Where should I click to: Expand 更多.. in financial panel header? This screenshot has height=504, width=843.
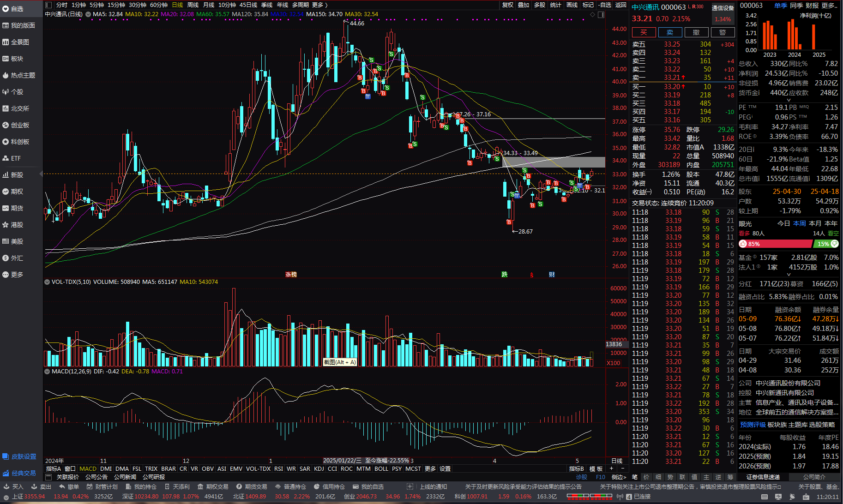pyautogui.click(x=830, y=5)
